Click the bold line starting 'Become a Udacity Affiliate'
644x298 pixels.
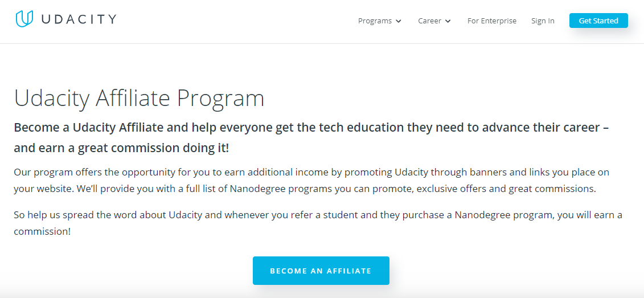[x=311, y=128]
